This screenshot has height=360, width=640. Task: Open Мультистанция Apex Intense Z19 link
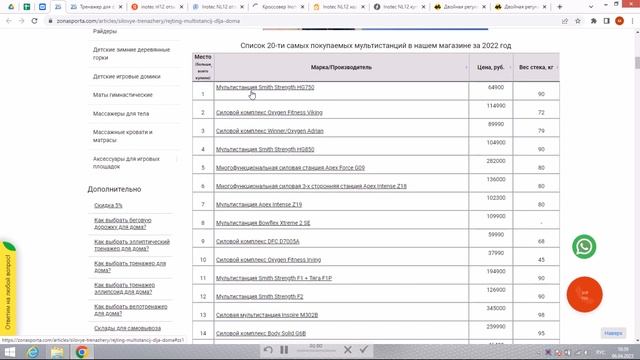[x=259, y=204]
